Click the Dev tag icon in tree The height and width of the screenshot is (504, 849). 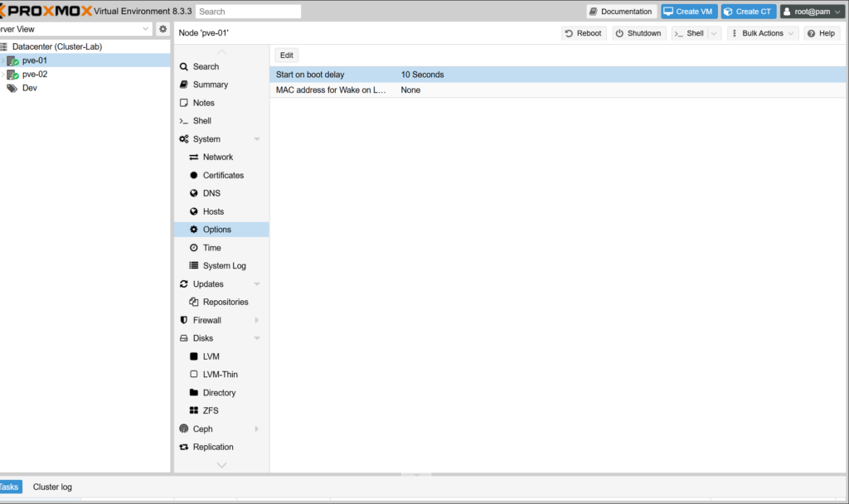click(12, 88)
